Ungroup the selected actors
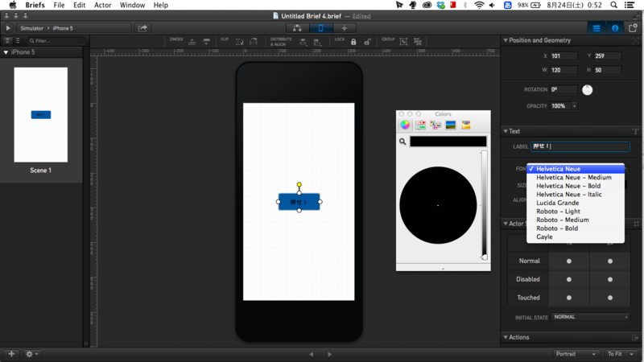644x362 pixels. (418, 42)
